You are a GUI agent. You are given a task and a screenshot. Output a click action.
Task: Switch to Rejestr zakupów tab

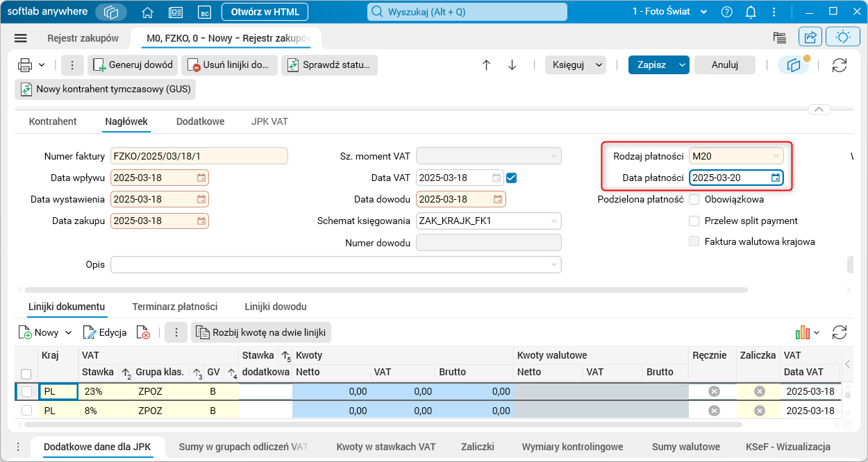[x=83, y=38]
